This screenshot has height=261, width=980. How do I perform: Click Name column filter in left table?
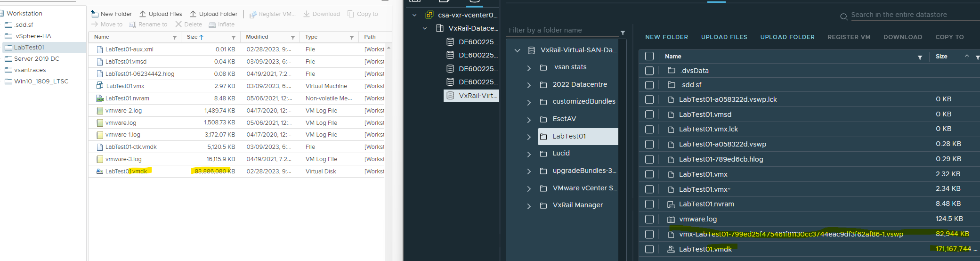[175, 37]
